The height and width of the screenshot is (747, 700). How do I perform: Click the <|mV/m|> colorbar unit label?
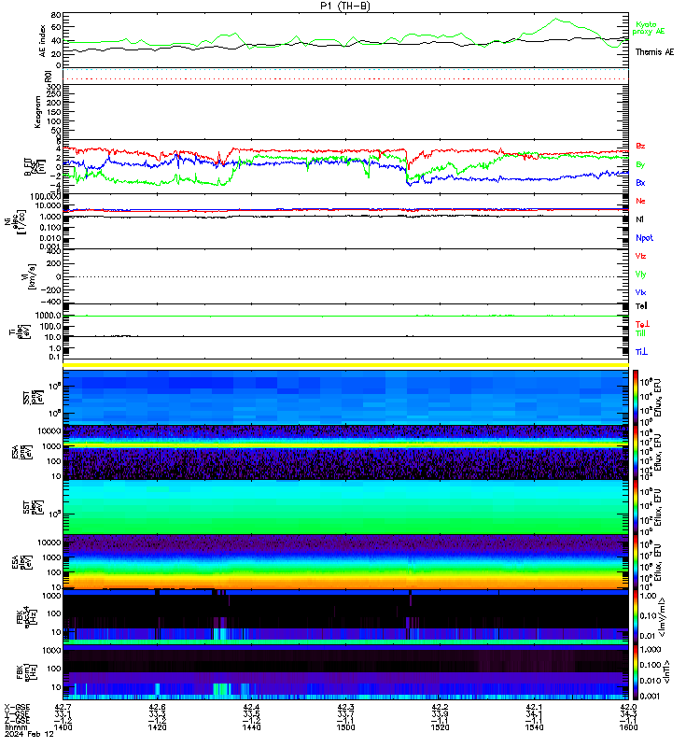(662, 617)
